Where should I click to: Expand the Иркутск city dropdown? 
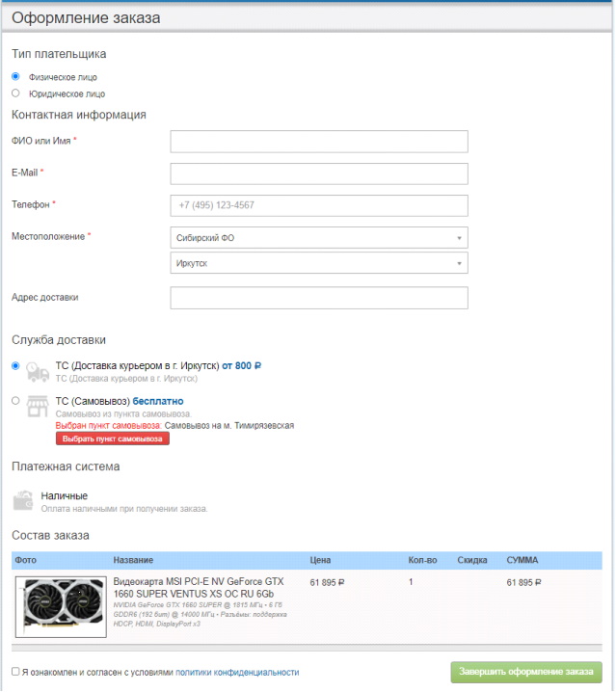(318, 263)
